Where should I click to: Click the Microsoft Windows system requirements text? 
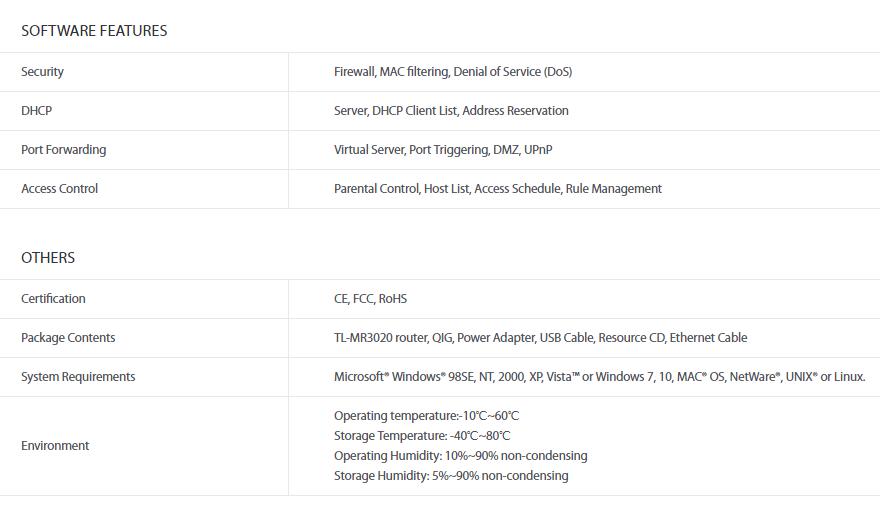(x=599, y=377)
